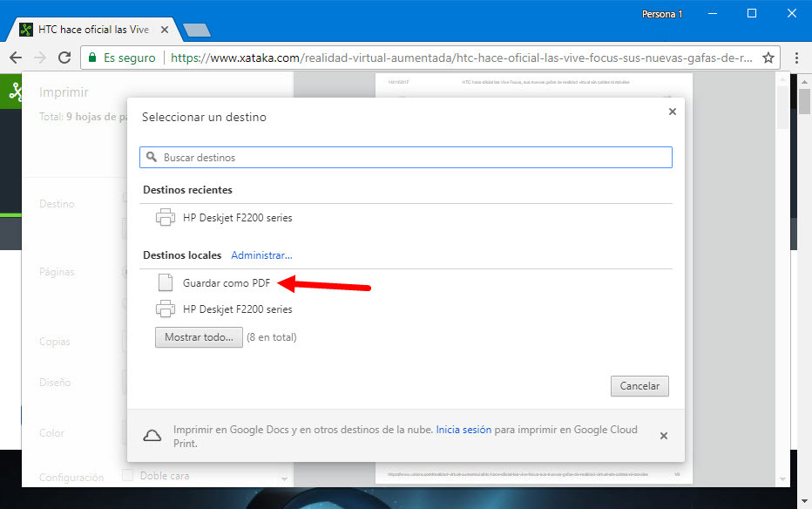Dismiss the Cloud Print notice with its X

(x=664, y=435)
